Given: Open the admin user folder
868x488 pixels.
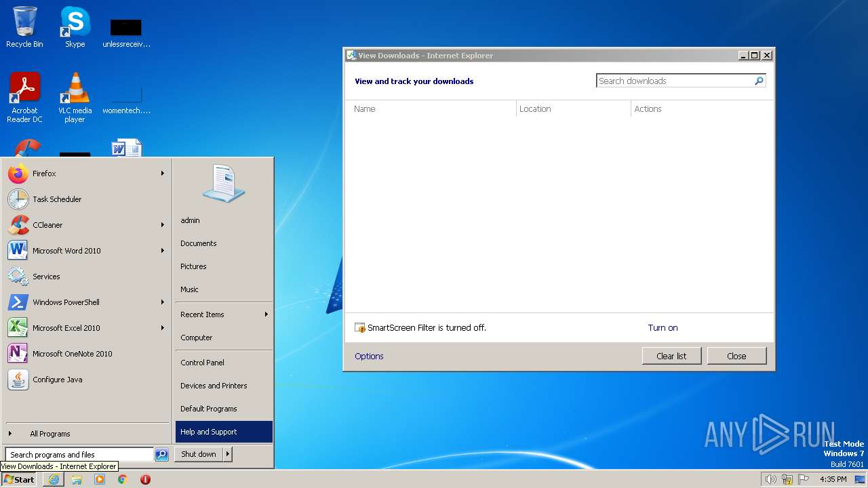Looking at the screenshot, I should [x=224, y=220].
